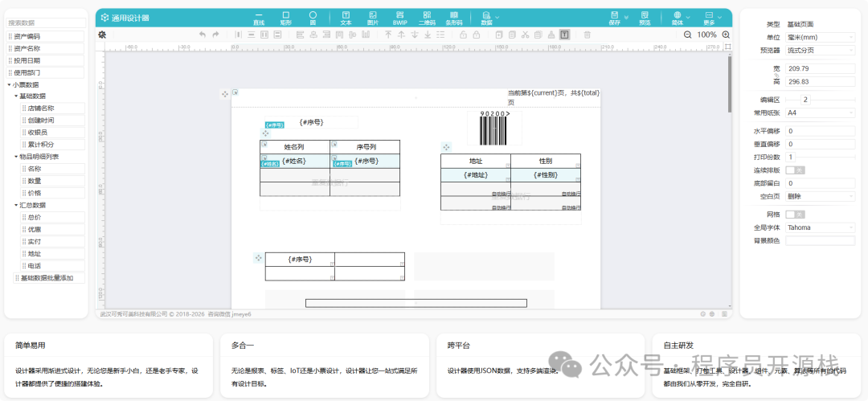
Task: Open the 常用纸张 paper size dropdown
Action: (820, 113)
